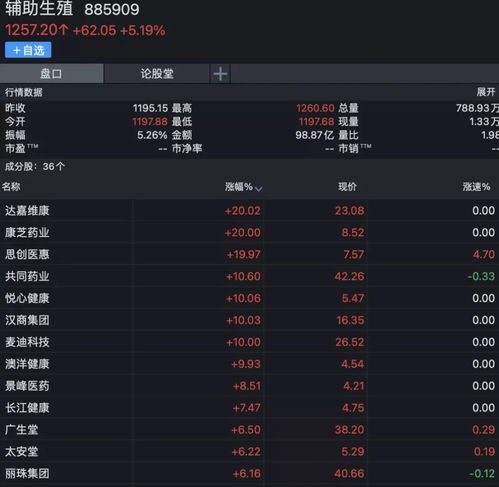View 广生堂 stock row
The image size is (499, 487).
pos(249,430)
